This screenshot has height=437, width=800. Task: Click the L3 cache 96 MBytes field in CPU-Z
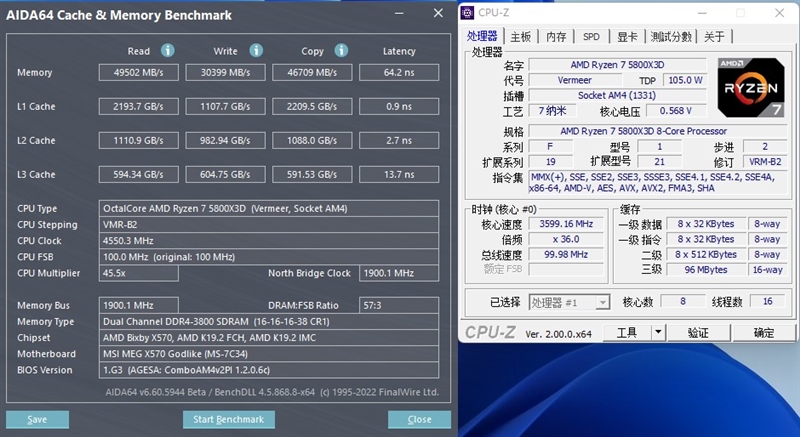706,270
